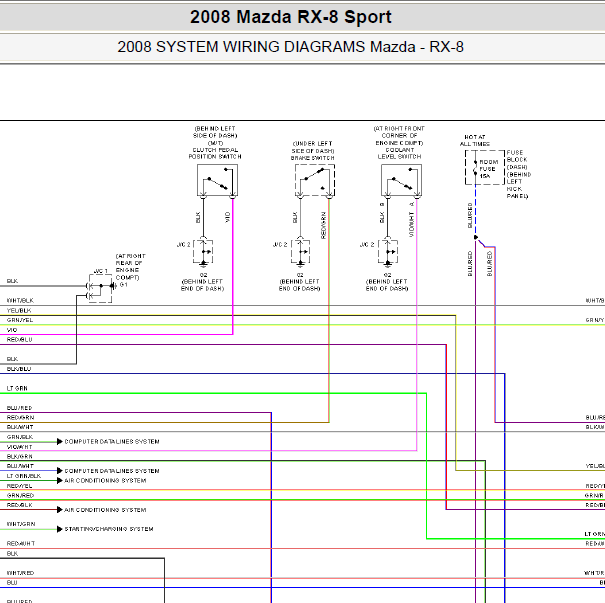Click the BLK/GRN wire label on left

click(x=20, y=456)
